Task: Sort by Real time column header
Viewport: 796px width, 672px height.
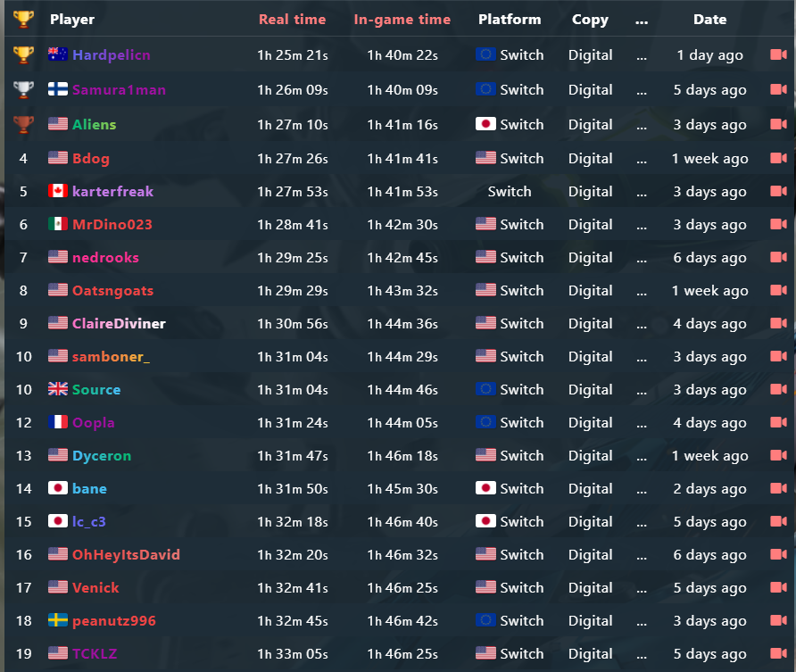Action: 293,20
